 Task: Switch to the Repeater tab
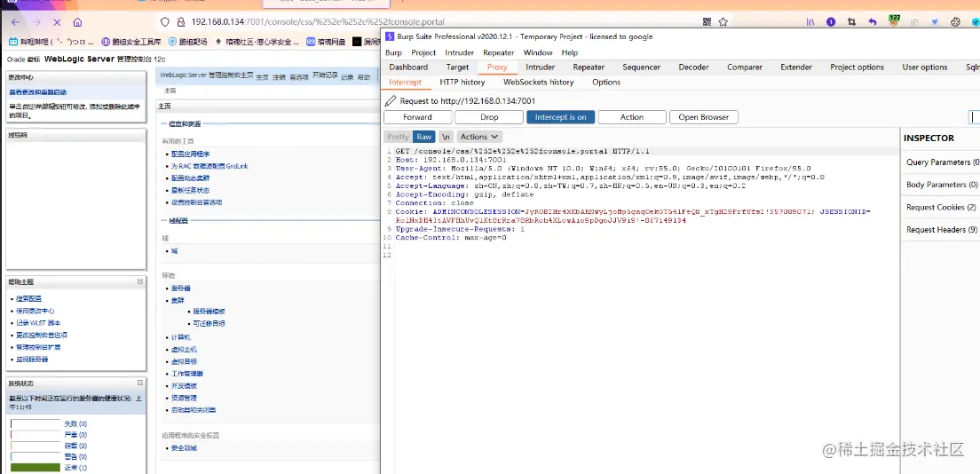[589, 67]
